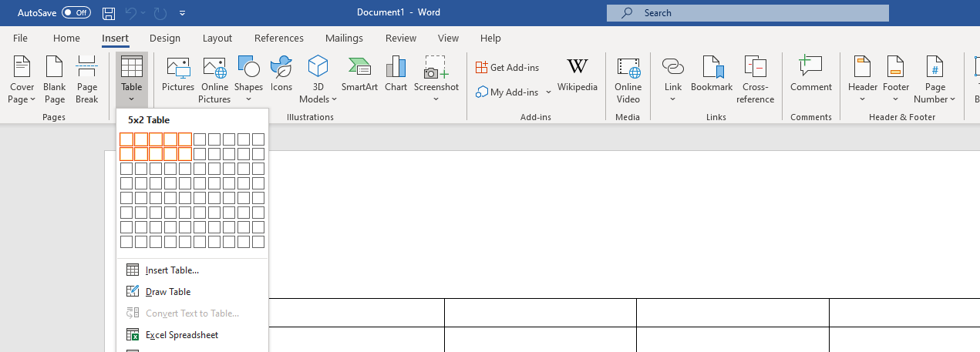Click the Search box in title bar
The height and width of the screenshot is (352, 980).
tap(748, 13)
